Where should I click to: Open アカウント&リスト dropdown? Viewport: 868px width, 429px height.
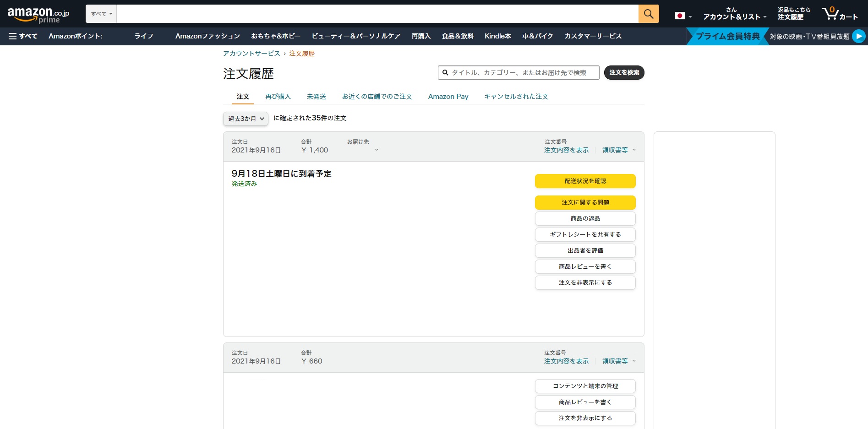(x=735, y=14)
